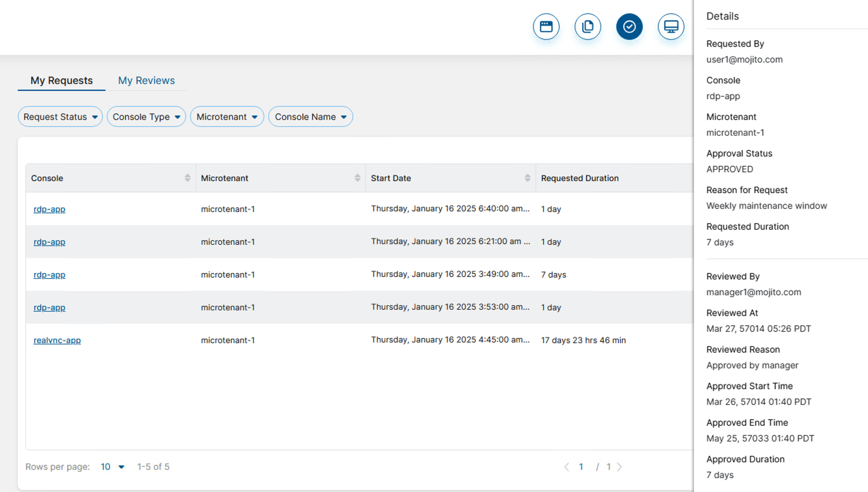Click the copy documents icon in top toolbar
Viewport: 868px width, 492px height.
click(x=588, y=26)
